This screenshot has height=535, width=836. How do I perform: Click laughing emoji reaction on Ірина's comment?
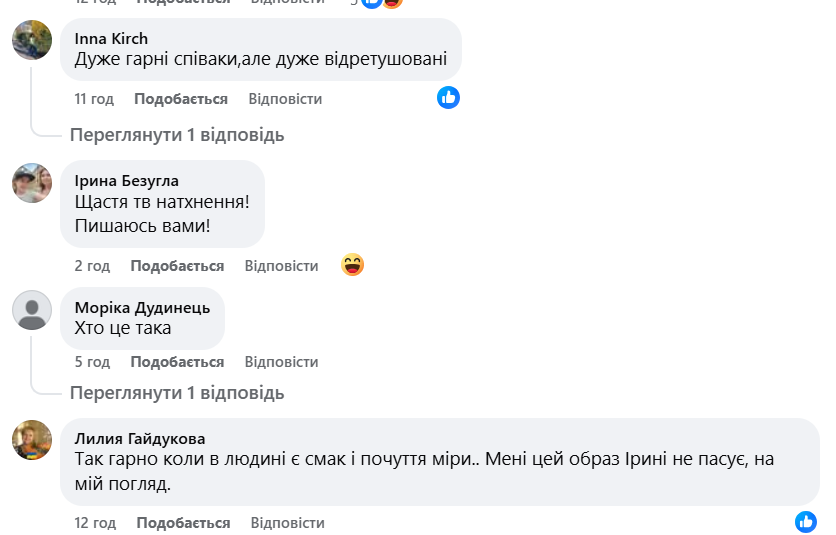352,265
